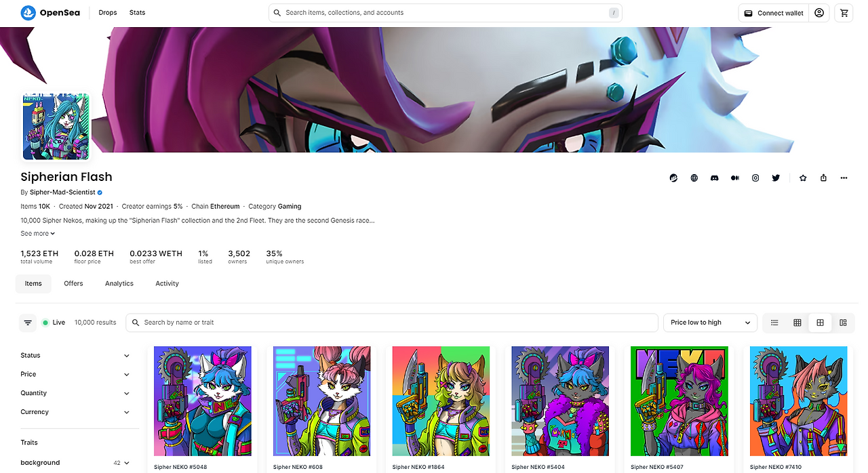Viewport: 868px width, 473px height.
Task: Click the 0.028 ETH floor price stat
Action: click(x=94, y=256)
